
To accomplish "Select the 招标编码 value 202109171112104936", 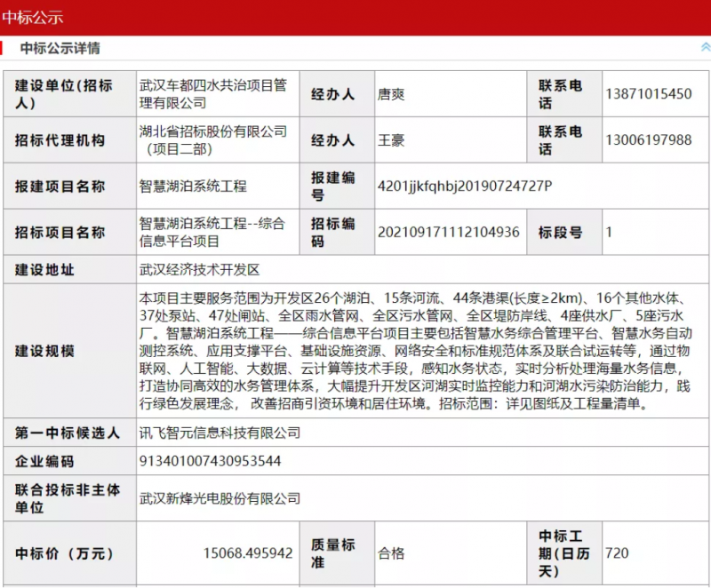I will (449, 233).
